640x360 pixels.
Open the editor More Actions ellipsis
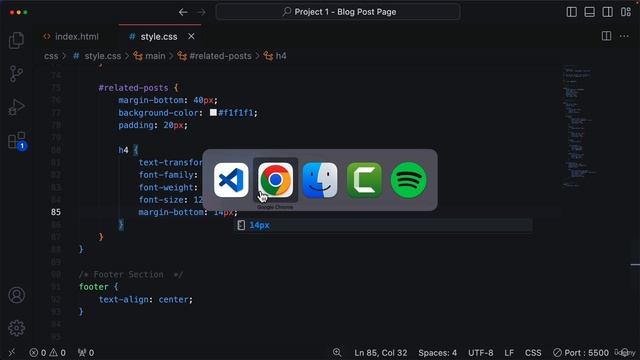coord(624,36)
